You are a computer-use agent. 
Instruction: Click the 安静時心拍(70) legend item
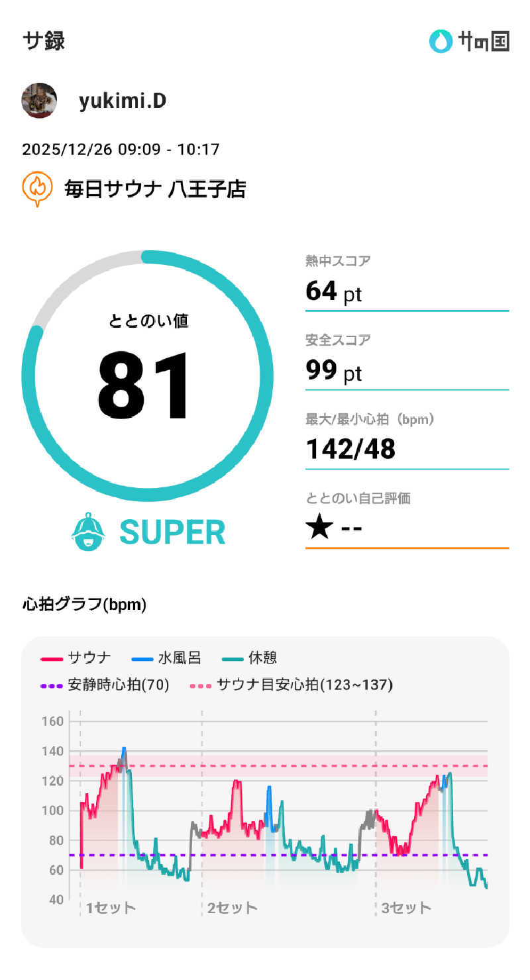[105, 685]
